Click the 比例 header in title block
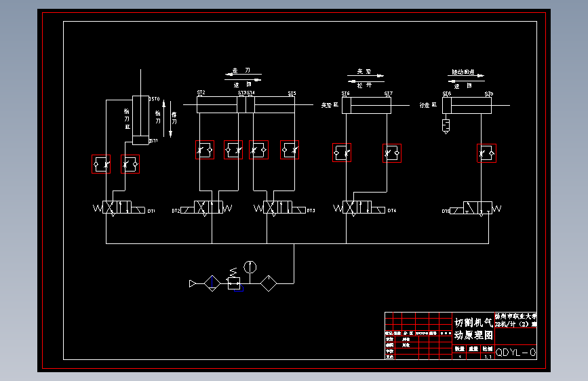The image size is (588, 381). pyautogui.click(x=487, y=348)
